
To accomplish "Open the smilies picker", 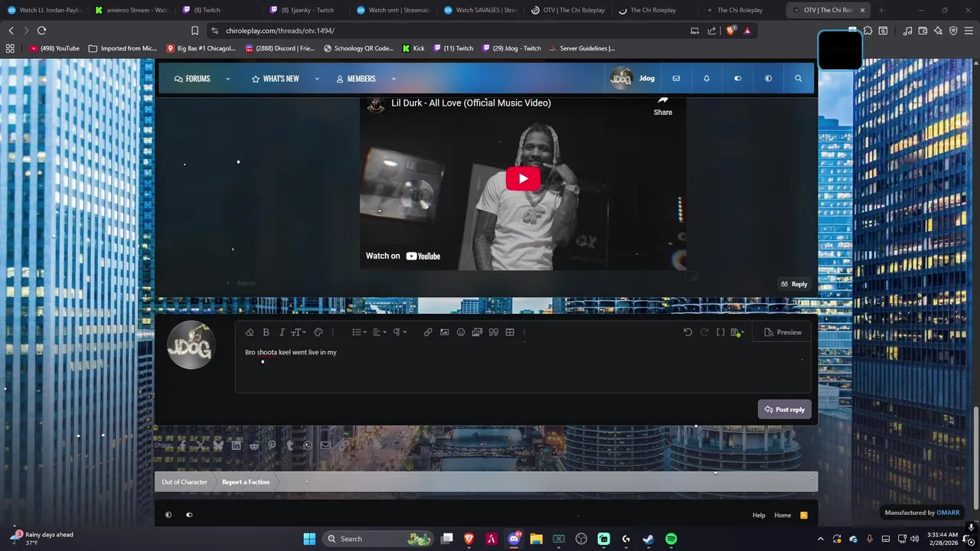I will 461,332.
